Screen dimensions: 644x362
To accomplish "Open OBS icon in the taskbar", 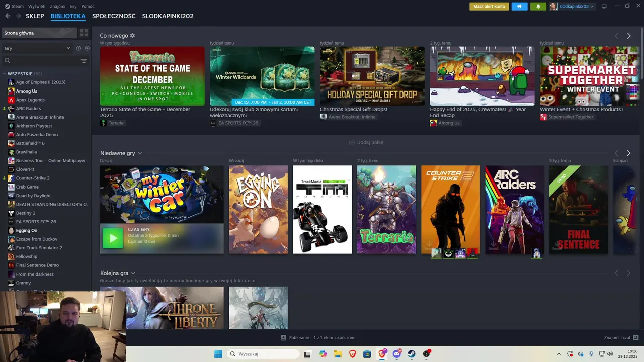I will point(427,354).
